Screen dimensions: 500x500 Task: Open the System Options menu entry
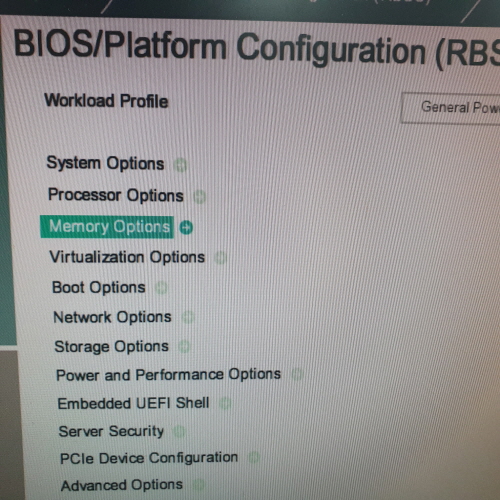tap(105, 163)
